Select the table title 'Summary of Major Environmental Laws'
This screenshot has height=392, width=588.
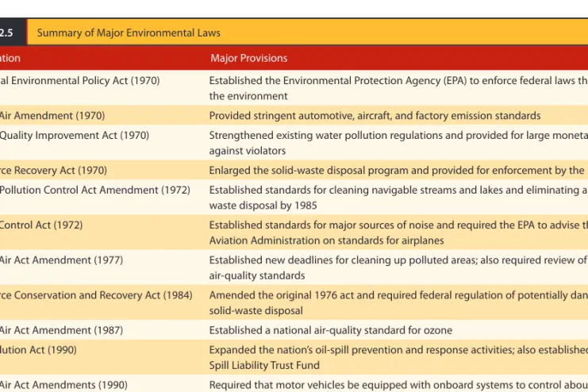[x=129, y=33]
